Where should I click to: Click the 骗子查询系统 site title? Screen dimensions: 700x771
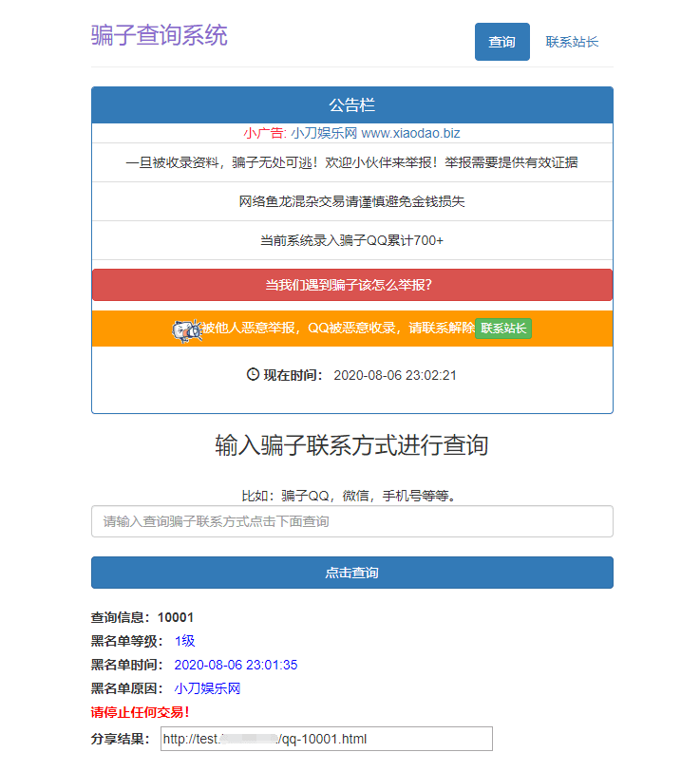tap(160, 35)
